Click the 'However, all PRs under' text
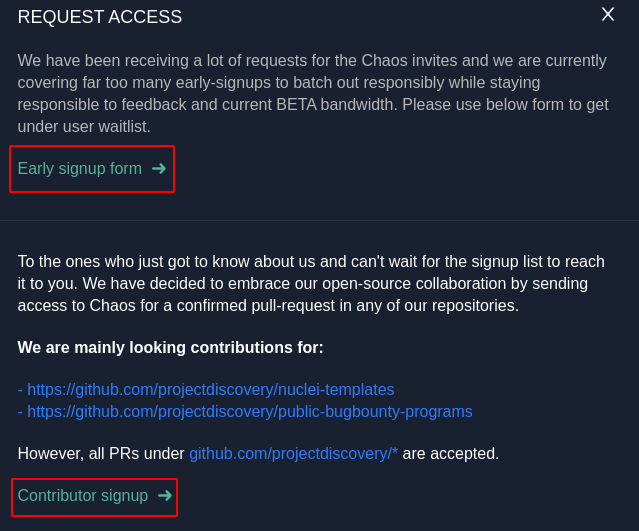Viewport: 639px width, 531px height. (x=101, y=454)
